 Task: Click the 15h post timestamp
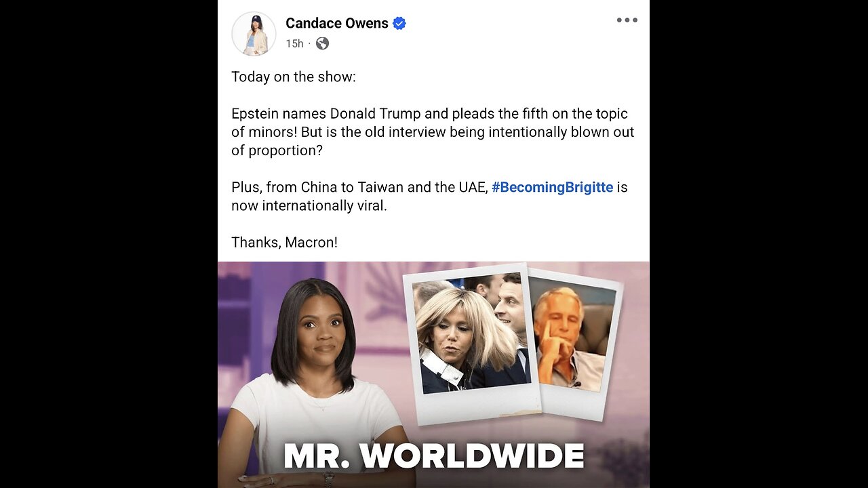(294, 43)
